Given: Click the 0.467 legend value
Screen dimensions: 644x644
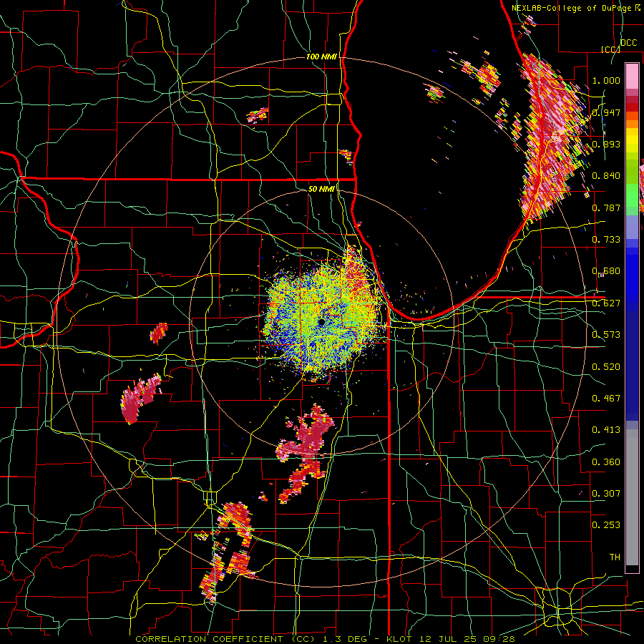Looking at the screenshot, I should point(606,399).
